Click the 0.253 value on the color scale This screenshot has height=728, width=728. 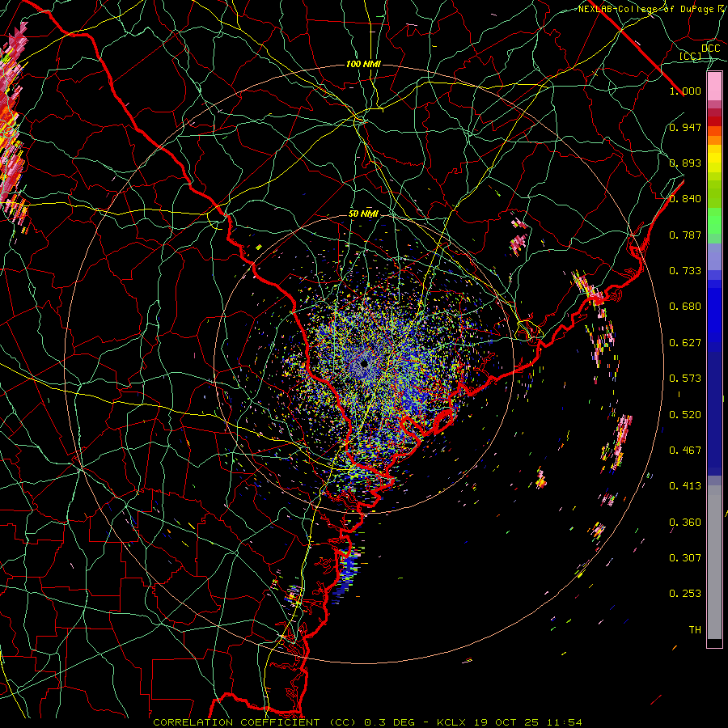(685, 594)
